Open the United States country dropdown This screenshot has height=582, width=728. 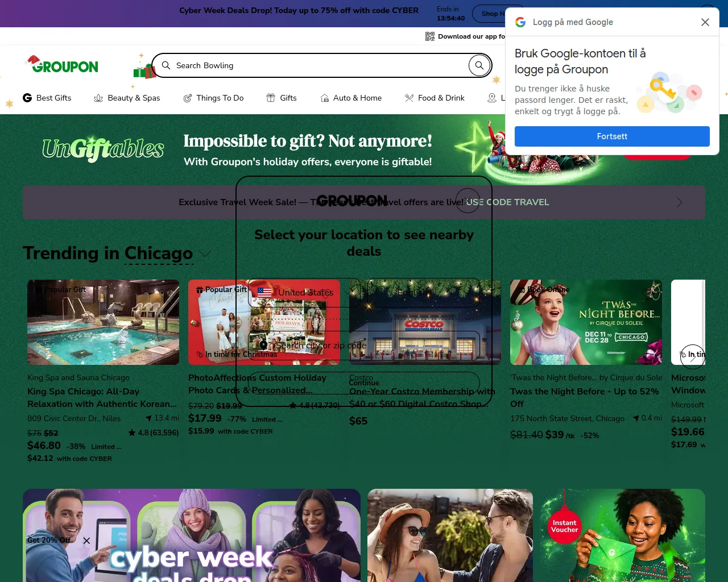305,292
